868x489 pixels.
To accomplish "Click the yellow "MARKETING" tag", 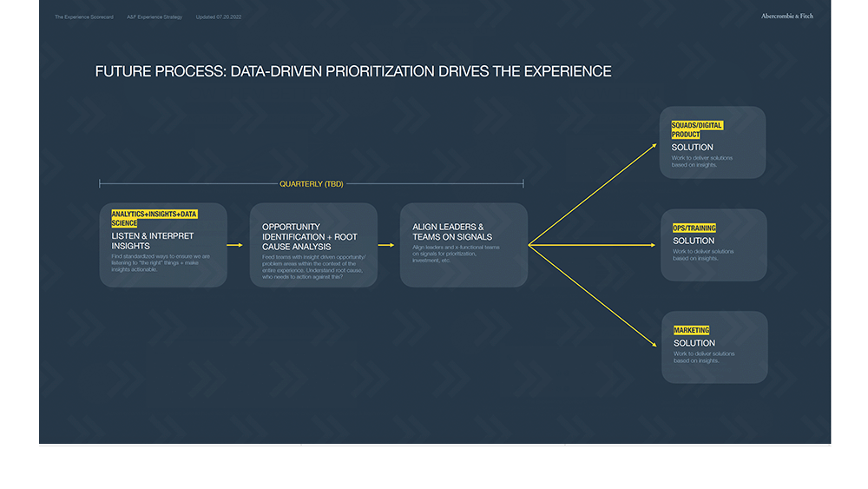I will tap(691, 330).
